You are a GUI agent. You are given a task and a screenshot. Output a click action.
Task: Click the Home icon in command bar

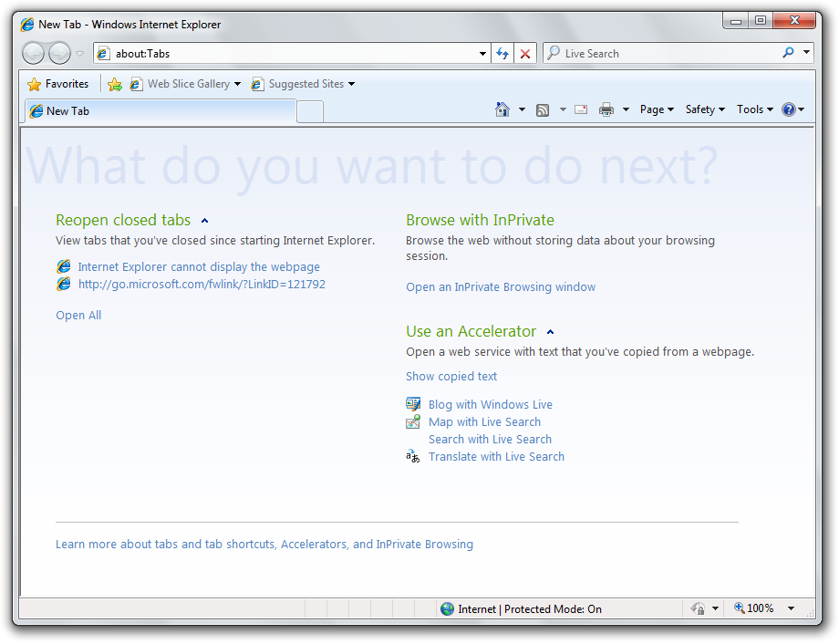tap(502, 109)
